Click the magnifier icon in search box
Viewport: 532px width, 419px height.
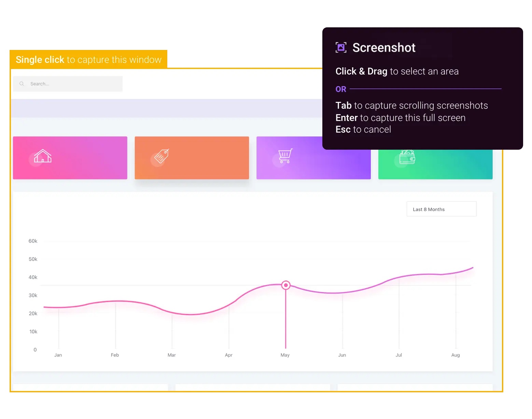pos(22,84)
